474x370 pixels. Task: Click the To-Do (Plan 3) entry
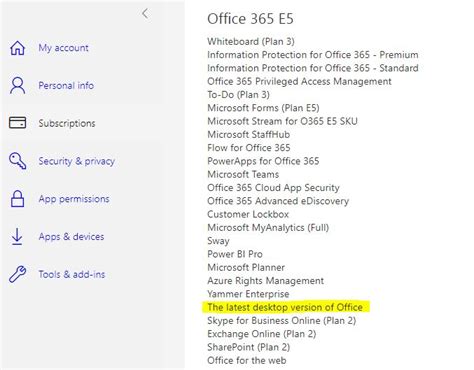238,95
